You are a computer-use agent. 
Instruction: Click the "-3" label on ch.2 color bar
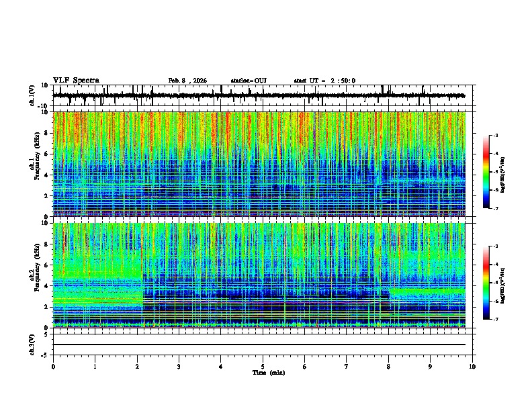coord(495,246)
